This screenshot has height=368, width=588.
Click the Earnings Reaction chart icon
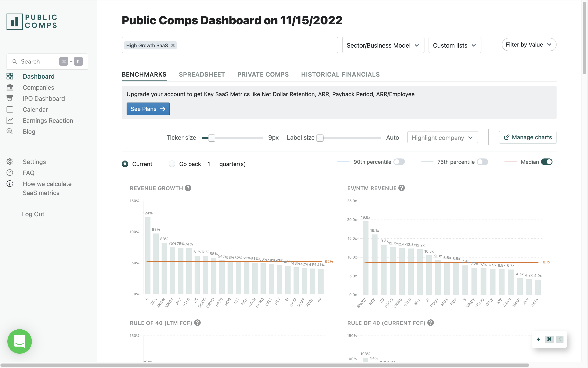pos(10,120)
